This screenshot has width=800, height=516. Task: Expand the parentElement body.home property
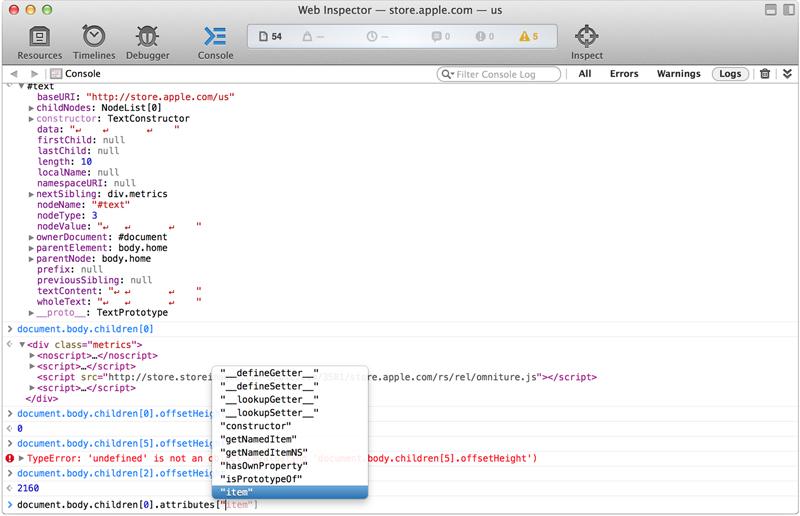coord(31,248)
